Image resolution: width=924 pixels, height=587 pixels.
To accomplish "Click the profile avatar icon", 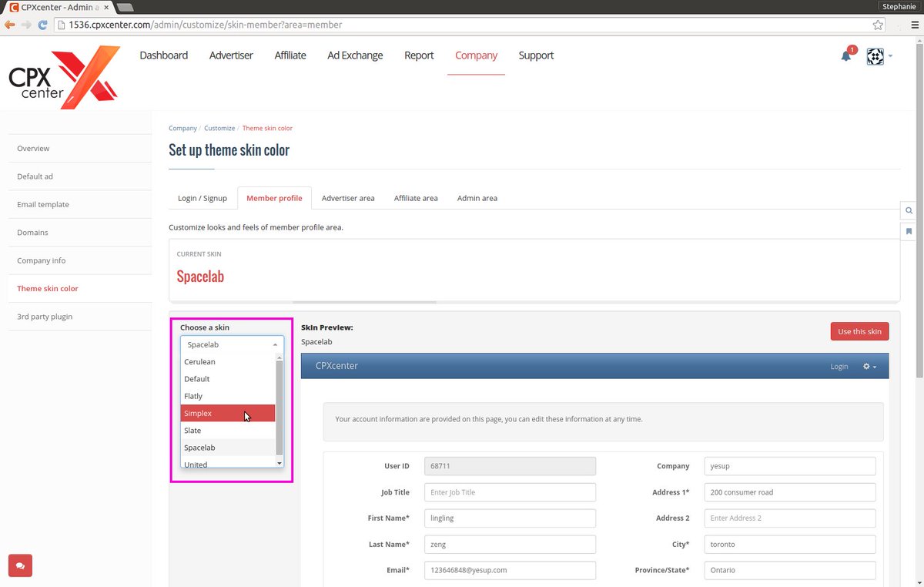I will click(x=874, y=55).
